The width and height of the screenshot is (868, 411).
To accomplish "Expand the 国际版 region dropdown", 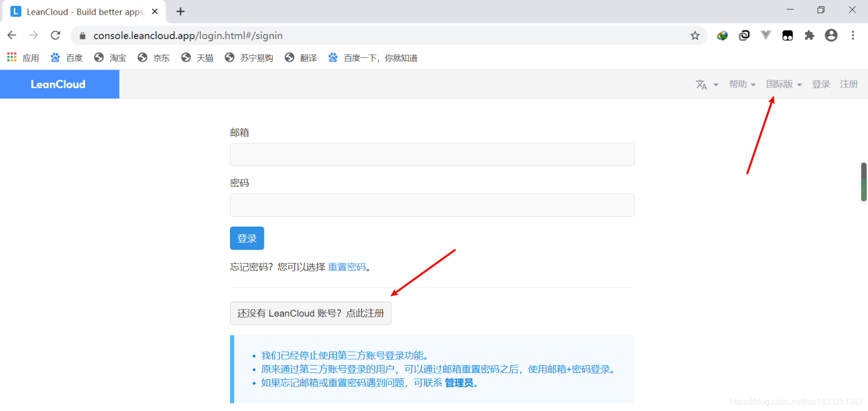I will click(784, 84).
